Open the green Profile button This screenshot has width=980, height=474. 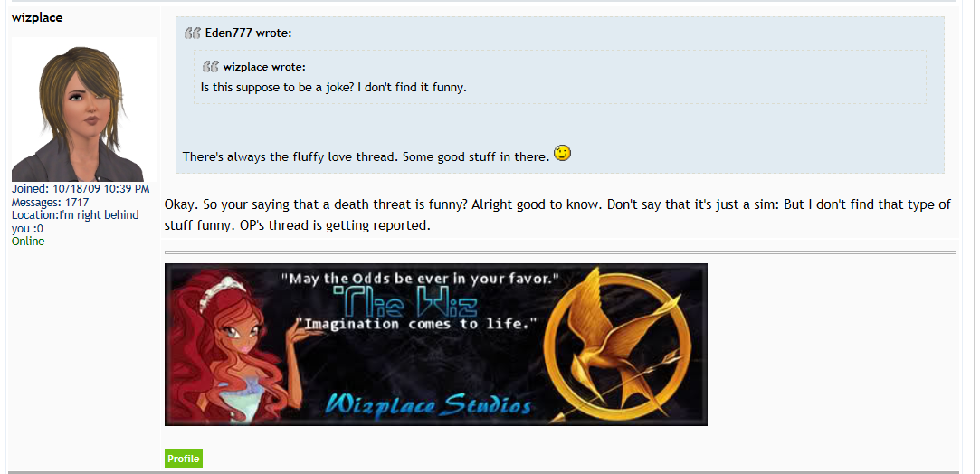184,459
